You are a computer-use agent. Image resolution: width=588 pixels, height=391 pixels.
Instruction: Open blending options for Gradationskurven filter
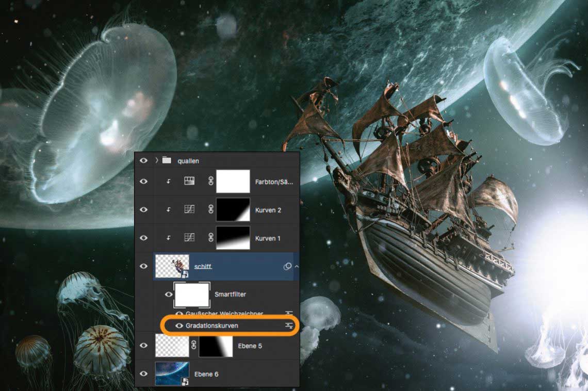pyautogui.click(x=289, y=326)
